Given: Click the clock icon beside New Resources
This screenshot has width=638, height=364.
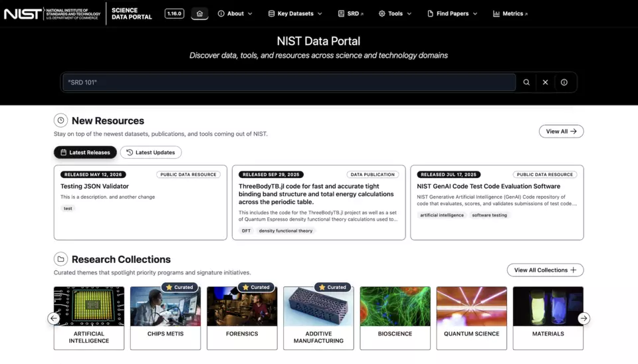Looking at the screenshot, I should coord(60,120).
